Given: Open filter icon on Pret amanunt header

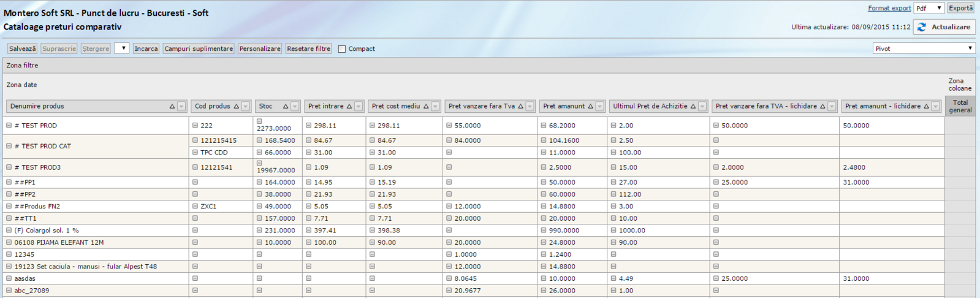Looking at the screenshot, I should 599,107.
